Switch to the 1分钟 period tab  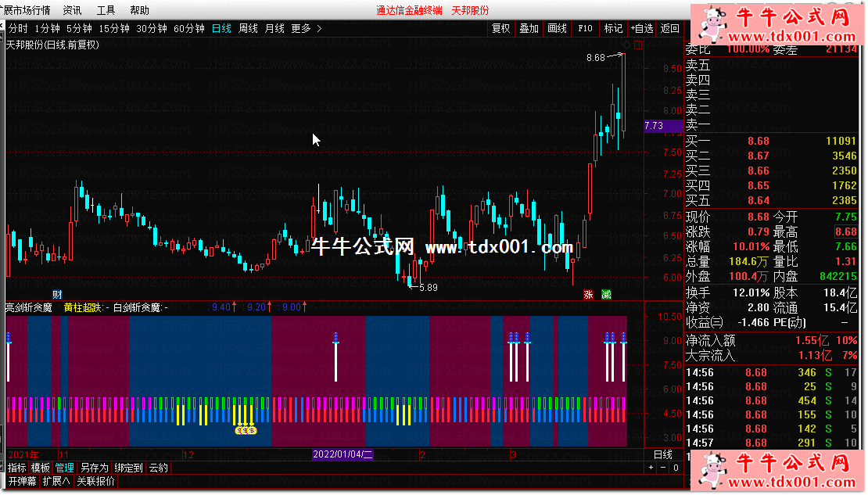(47, 28)
